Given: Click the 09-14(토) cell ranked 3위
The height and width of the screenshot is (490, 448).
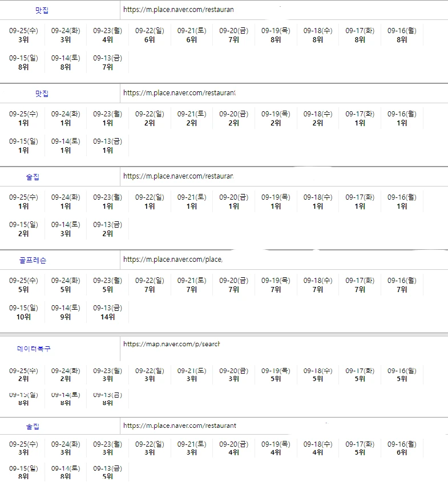Looking at the screenshot, I should pos(66,229).
